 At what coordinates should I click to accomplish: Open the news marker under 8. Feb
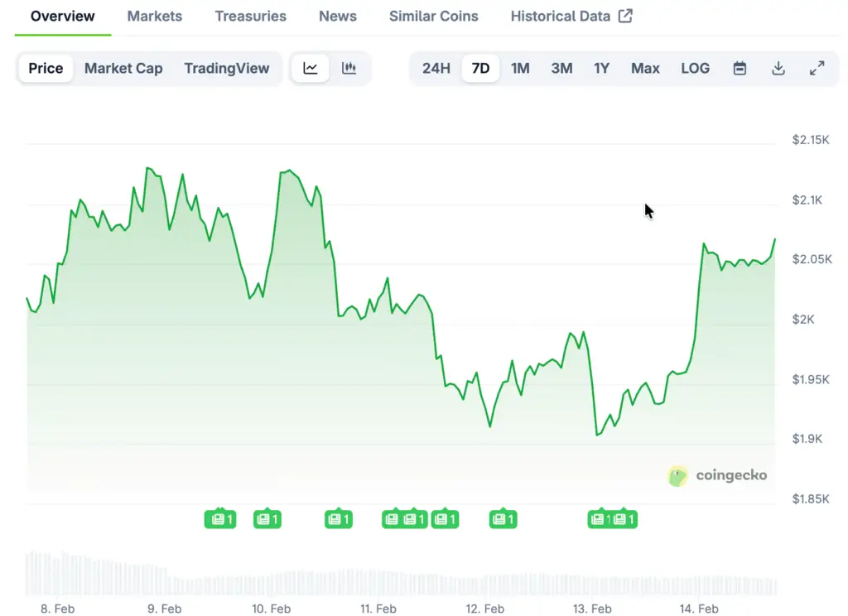pos(220,519)
